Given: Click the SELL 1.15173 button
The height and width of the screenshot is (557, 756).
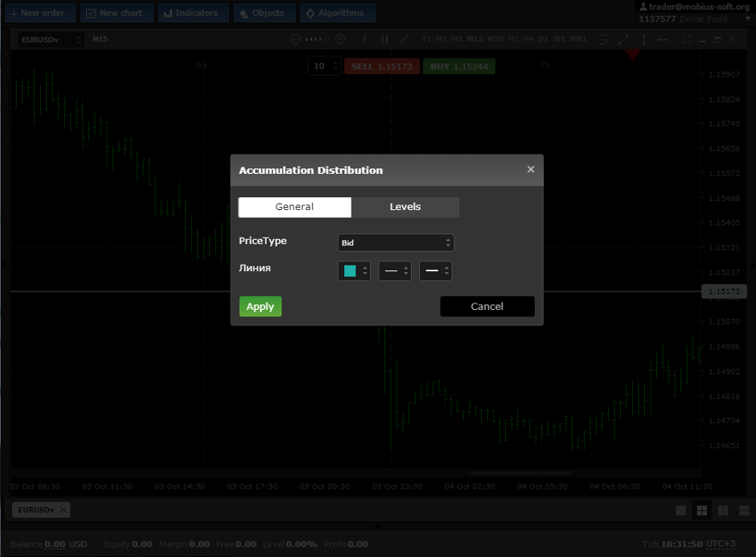Looking at the screenshot, I should pyautogui.click(x=382, y=67).
